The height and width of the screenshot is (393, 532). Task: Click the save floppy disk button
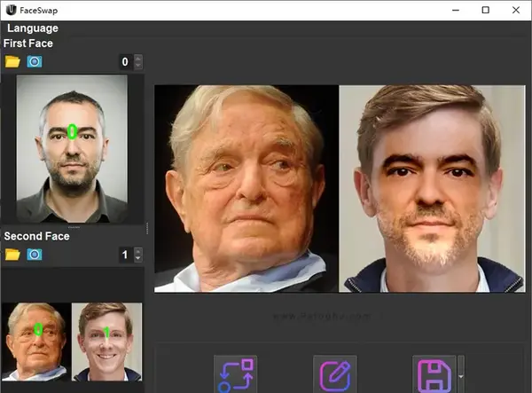click(x=434, y=374)
